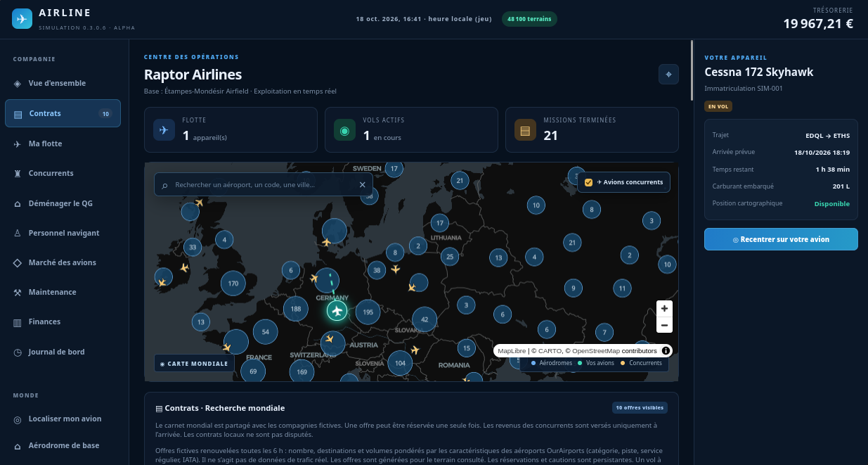Click airport cluster 69 near France label
Screen dimensions: 868x465
253,371
